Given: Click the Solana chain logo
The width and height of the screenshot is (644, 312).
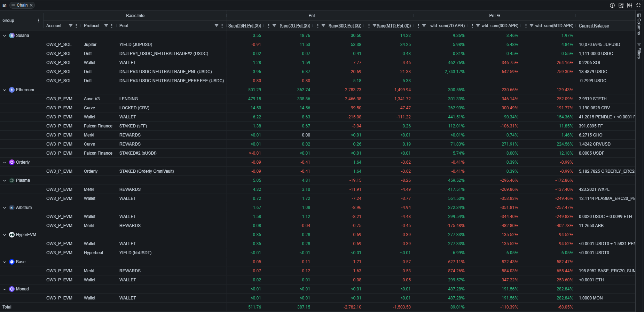Looking at the screenshot, I should tap(12, 36).
